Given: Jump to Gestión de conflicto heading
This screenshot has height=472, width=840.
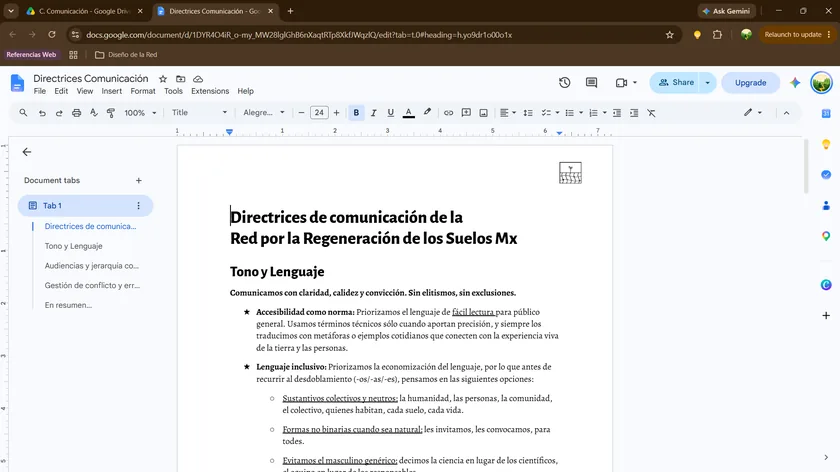Looking at the screenshot, I should (x=92, y=286).
